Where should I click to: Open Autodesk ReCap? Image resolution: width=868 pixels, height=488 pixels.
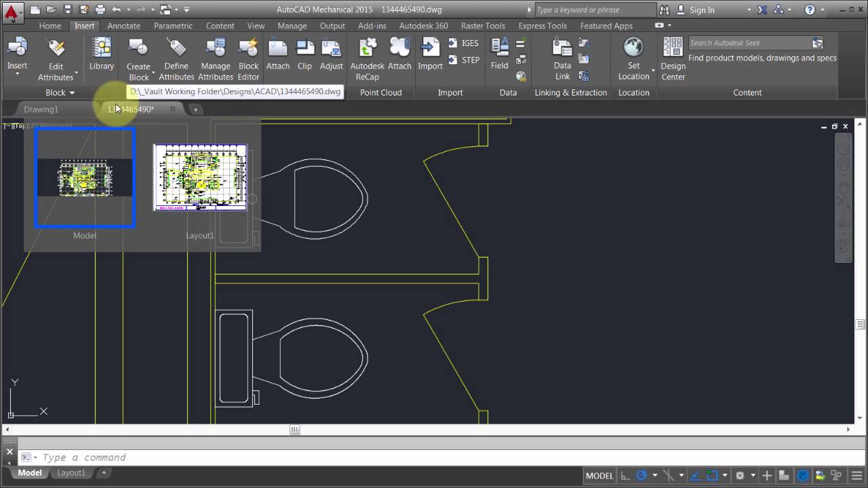tap(368, 60)
